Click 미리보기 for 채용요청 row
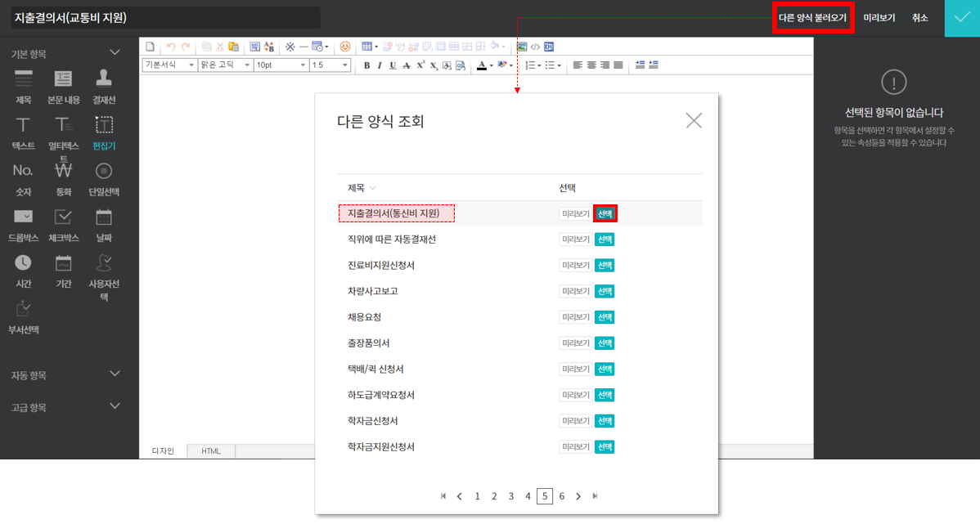 [x=575, y=317]
